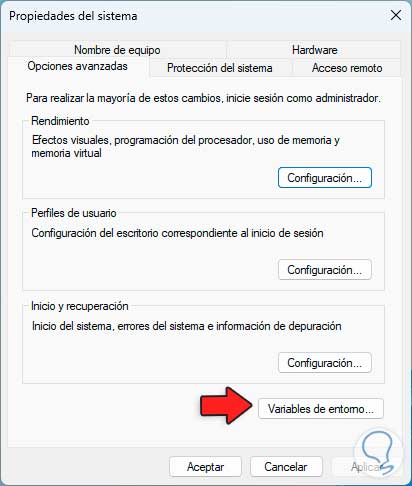Open the Hardware tab
The image size is (412, 486).
tap(314, 50)
